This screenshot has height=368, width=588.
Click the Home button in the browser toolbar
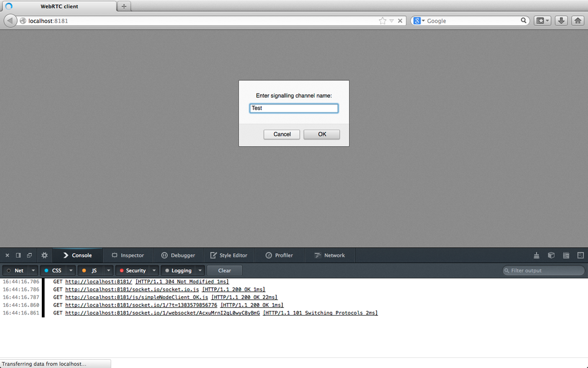coord(577,21)
